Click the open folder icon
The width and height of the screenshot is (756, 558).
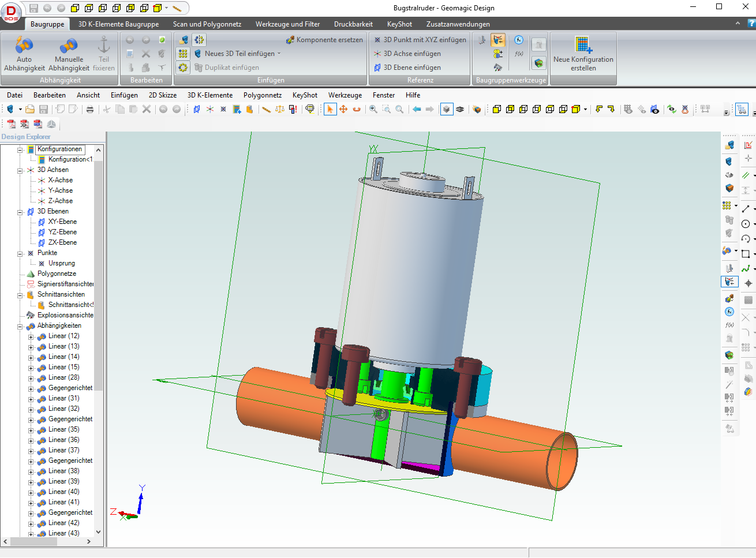pos(30,109)
